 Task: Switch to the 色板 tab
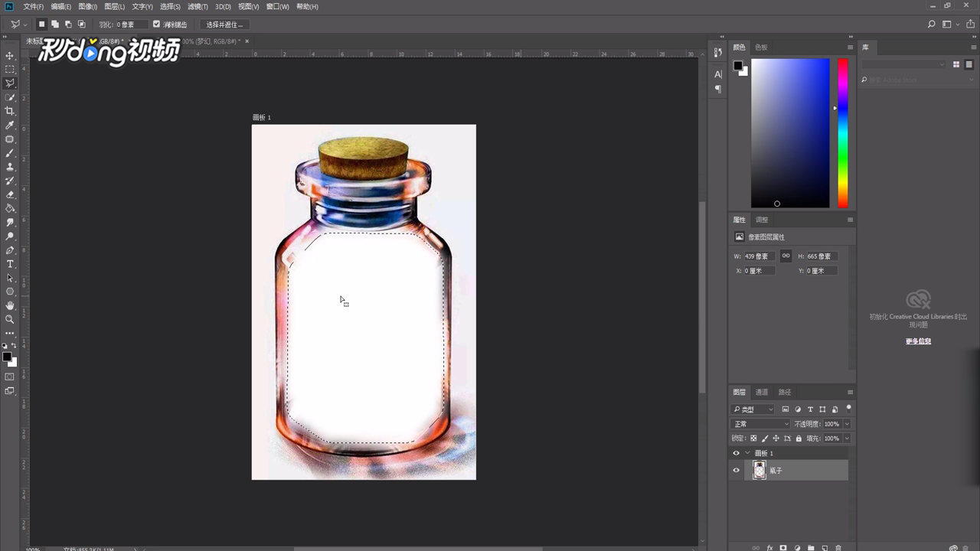click(761, 47)
